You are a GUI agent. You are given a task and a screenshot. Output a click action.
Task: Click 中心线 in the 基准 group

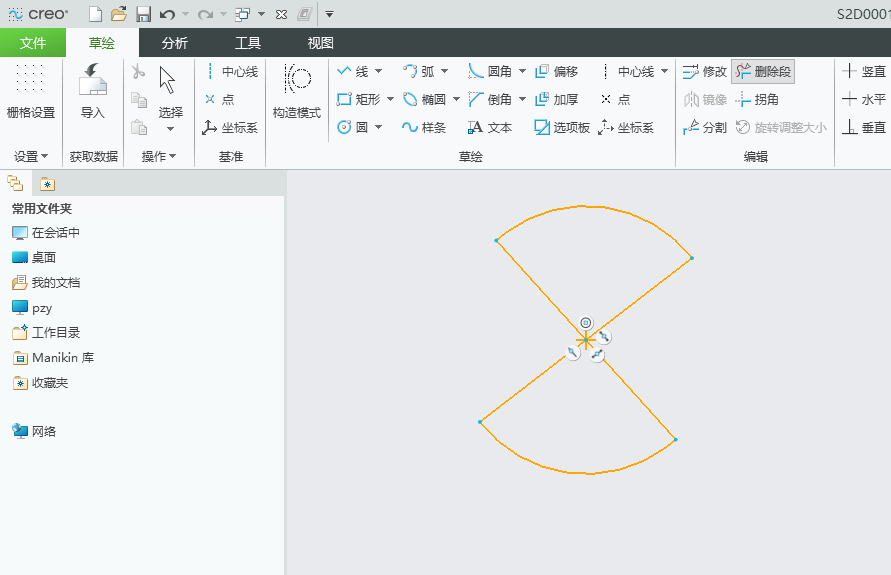tap(232, 72)
